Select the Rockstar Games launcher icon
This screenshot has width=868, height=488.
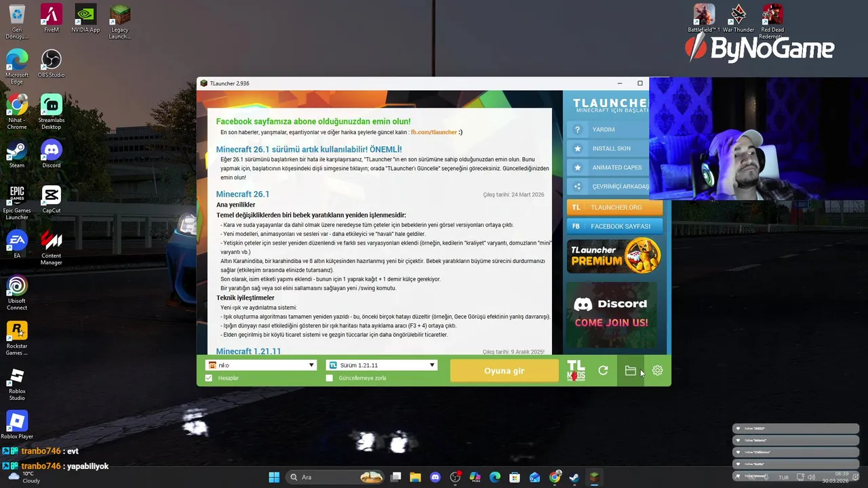pyautogui.click(x=17, y=338)
